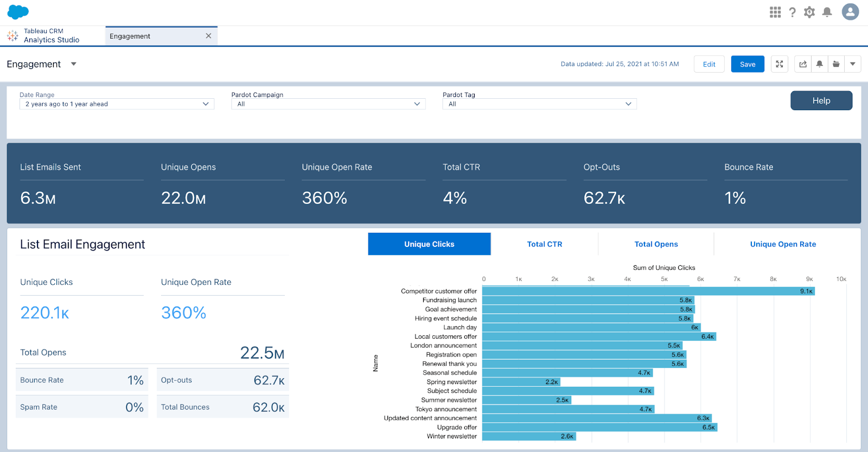The width and height of the screenshot is (868, 452).
Task: Select the Unique Open Rate tab
Action: tap(783, 244)
